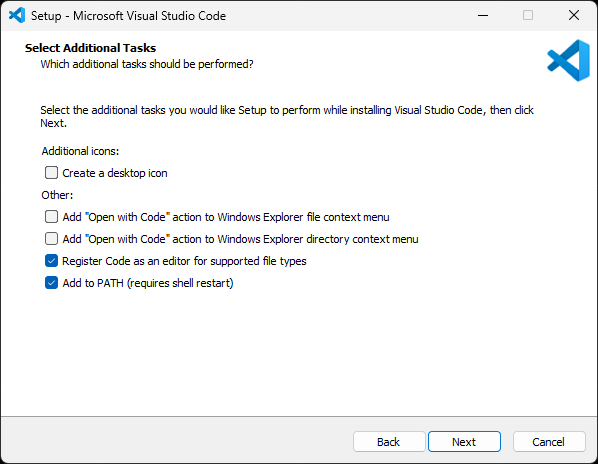The width and height of the screenshot is (598, 464).
Task: Check Open with Code directory context menu option
Action: (51, 239)
